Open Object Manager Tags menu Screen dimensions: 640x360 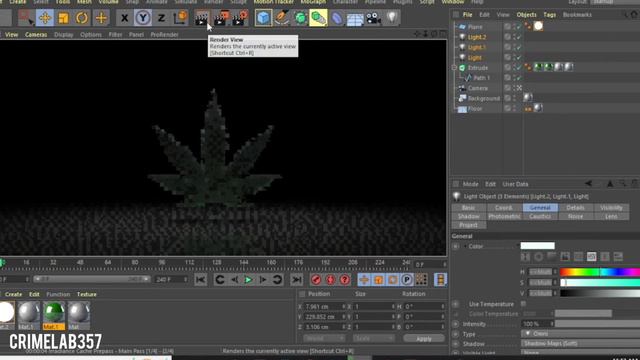pos(549,15)
